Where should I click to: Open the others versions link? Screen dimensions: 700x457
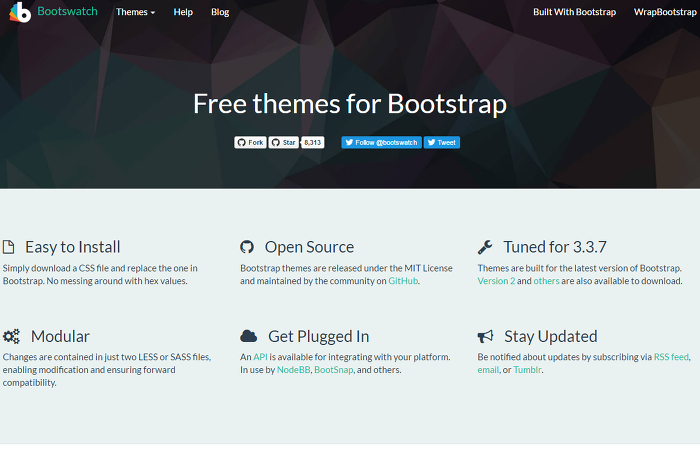click(546, 281)
